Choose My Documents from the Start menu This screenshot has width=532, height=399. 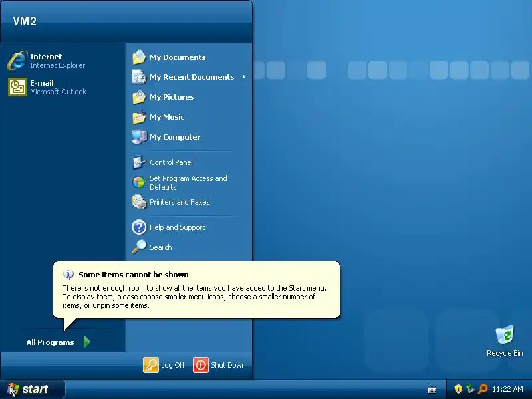(178, 57)
